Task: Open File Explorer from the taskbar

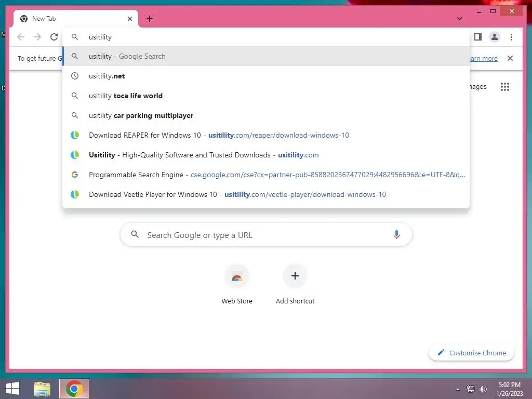Action: click(42, 389)
